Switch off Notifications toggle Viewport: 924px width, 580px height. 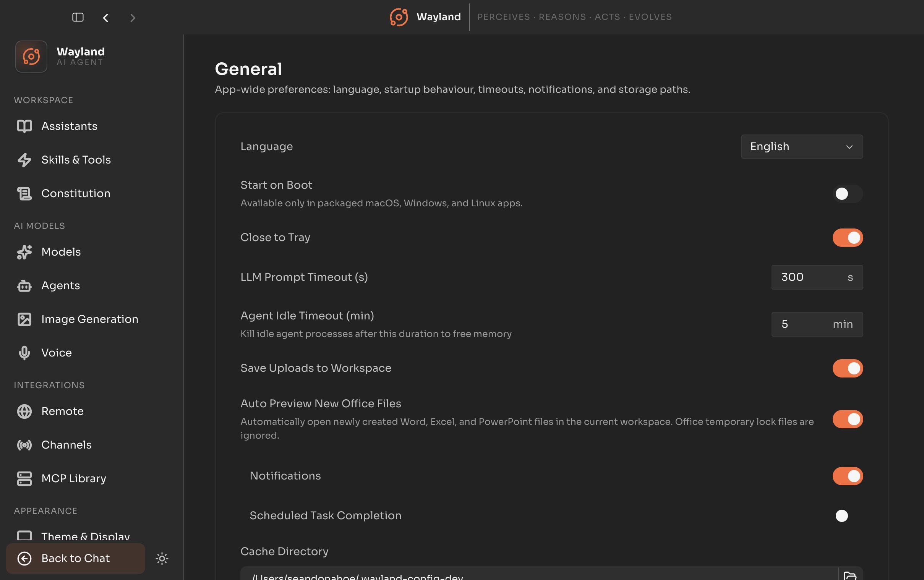click(x=847, y=476)
